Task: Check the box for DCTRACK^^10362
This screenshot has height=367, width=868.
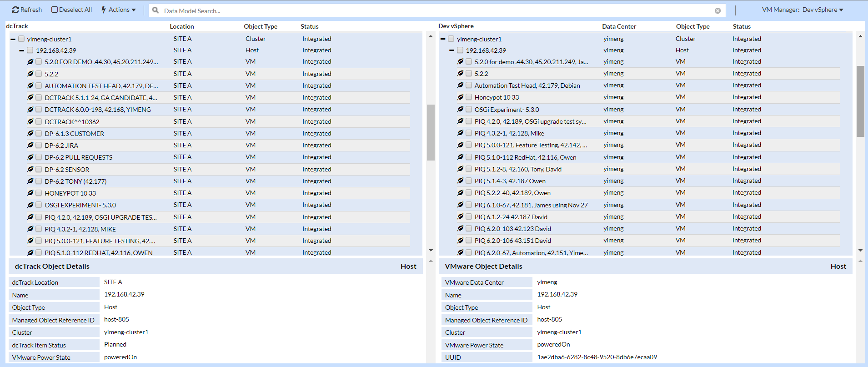Action: [x=39, y=121]
